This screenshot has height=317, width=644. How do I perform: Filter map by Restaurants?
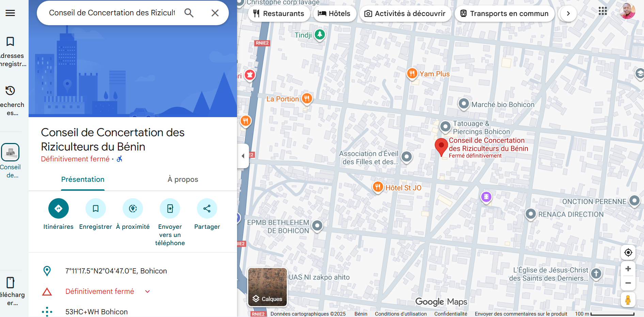pos(279,14)
